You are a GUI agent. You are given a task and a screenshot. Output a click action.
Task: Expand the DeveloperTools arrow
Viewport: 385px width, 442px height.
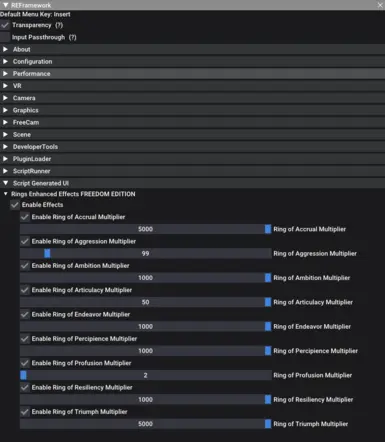tap(5, 147)
